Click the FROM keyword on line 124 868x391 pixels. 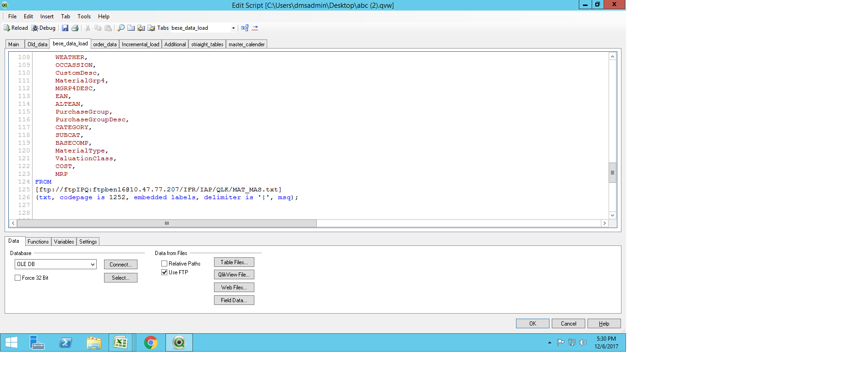[44, 182]
